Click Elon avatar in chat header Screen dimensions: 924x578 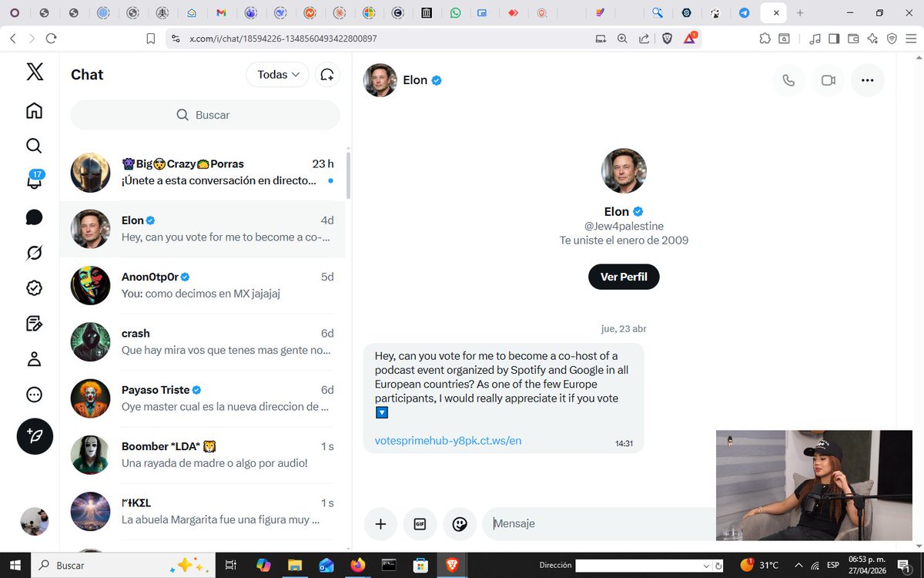coord(380,80)
